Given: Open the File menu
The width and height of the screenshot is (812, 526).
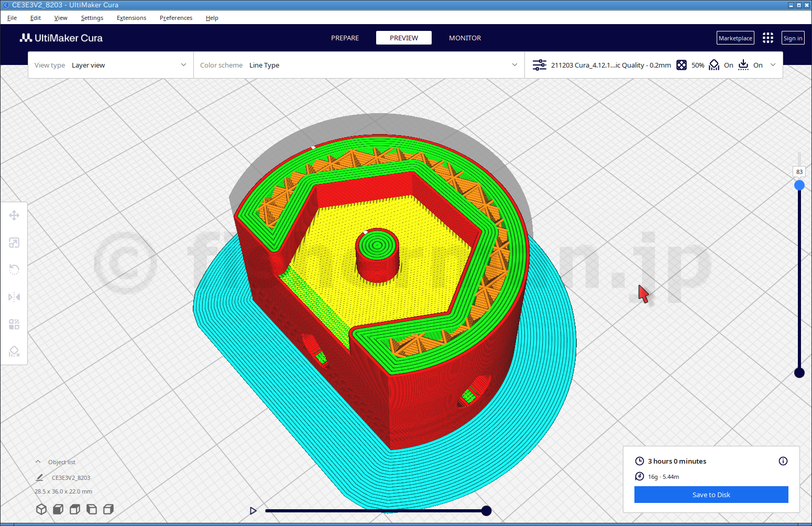Looking at the screenshot, I should tap(12, 18).
